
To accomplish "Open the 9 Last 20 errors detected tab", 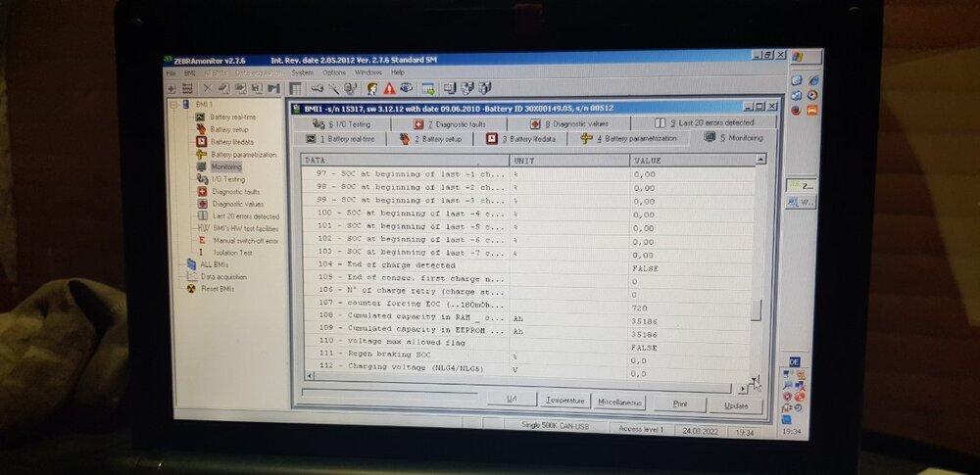I will point(705,123).
